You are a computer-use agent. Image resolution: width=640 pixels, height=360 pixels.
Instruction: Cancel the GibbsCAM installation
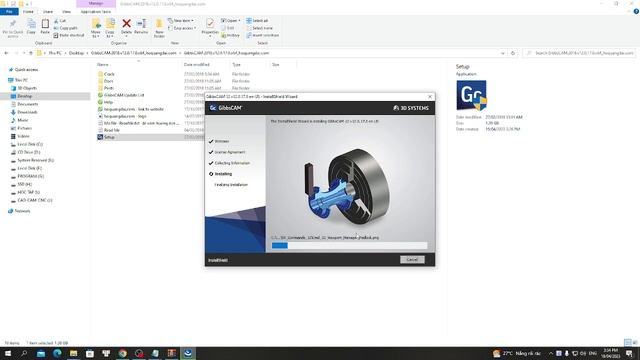pyautogui.click(x=412, y=260)
